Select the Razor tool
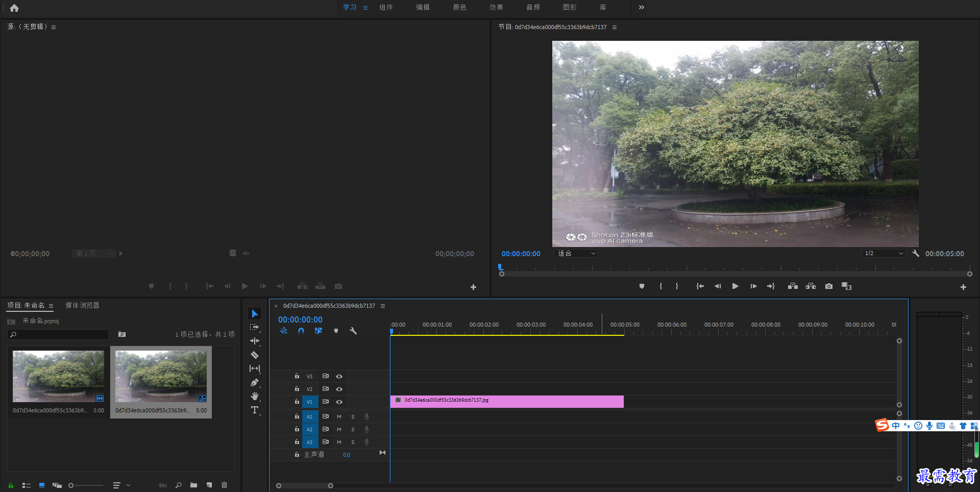980x492 pixels. (x=255, y=355)
